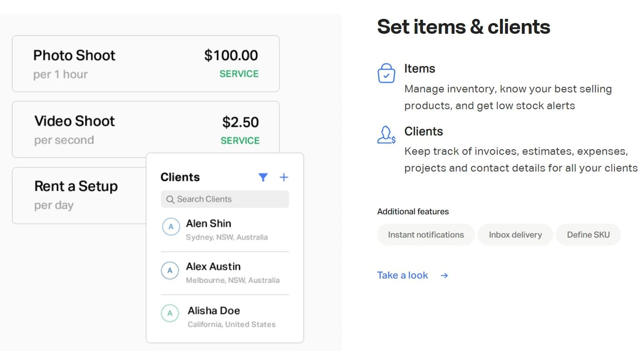Click the Items feature heading
The height and width of the screenshot is (351, 644).
[x=420, y=69]
